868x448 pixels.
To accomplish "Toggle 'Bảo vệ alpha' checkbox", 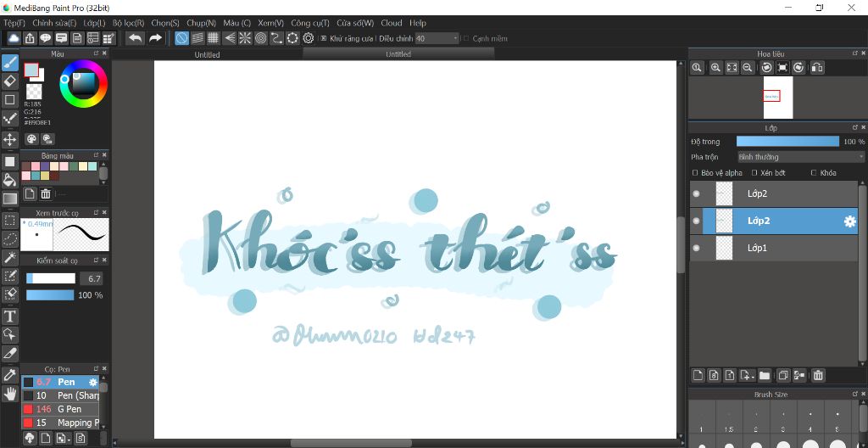I will point(696,173).
